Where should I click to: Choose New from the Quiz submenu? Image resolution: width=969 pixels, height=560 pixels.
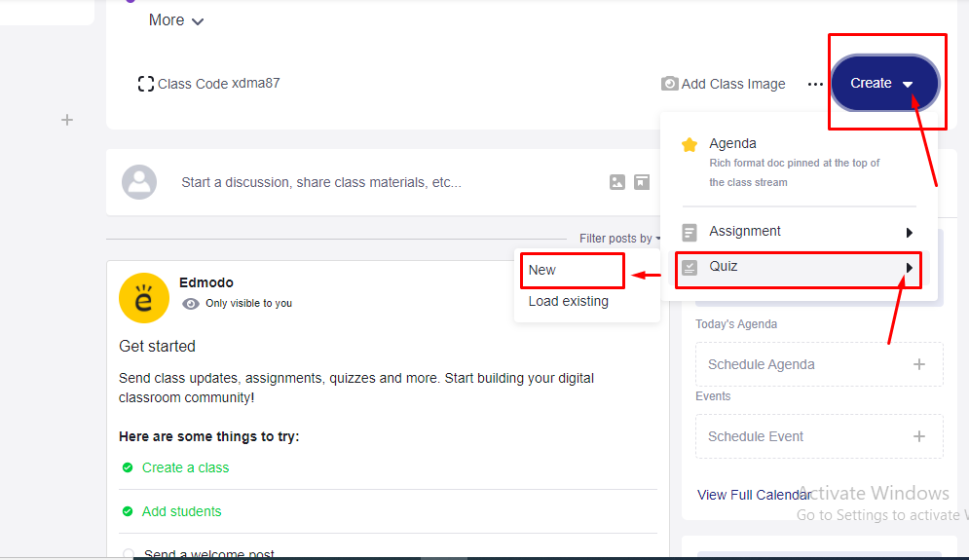click(542, 270)
